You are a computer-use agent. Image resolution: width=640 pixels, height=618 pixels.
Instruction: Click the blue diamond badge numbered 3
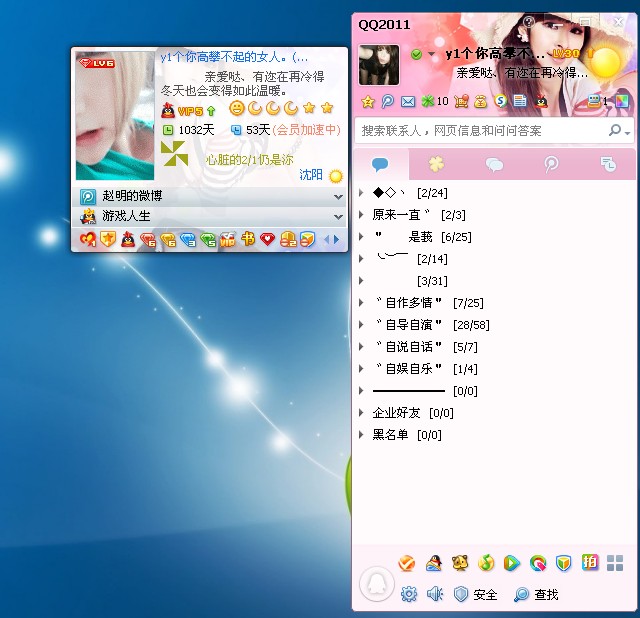[188, 240]
